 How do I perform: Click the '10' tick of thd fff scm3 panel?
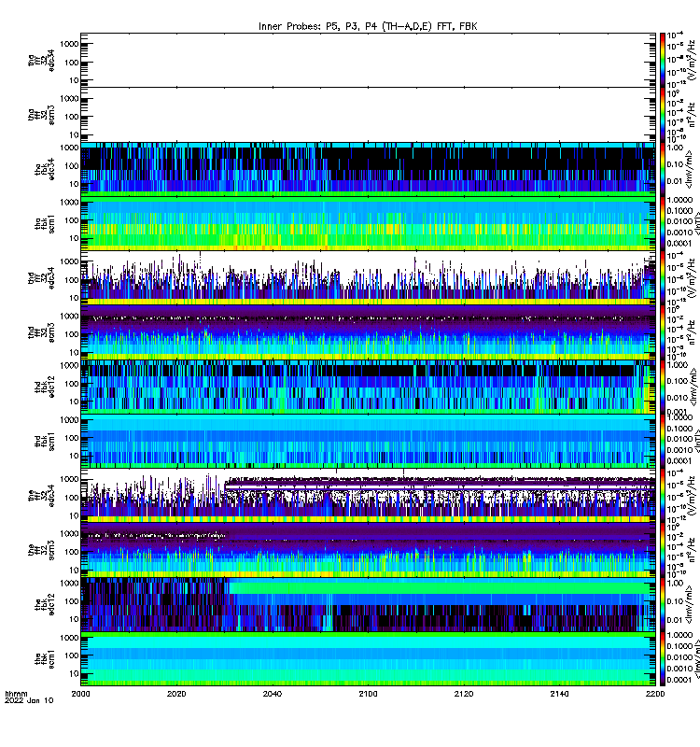(74, 353)
